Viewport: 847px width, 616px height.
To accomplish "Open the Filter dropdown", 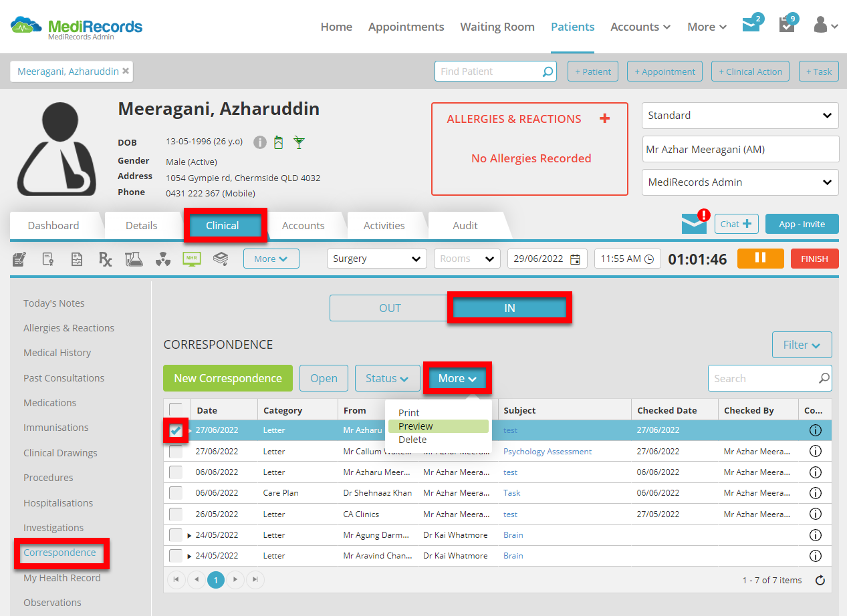I will 802,345.
